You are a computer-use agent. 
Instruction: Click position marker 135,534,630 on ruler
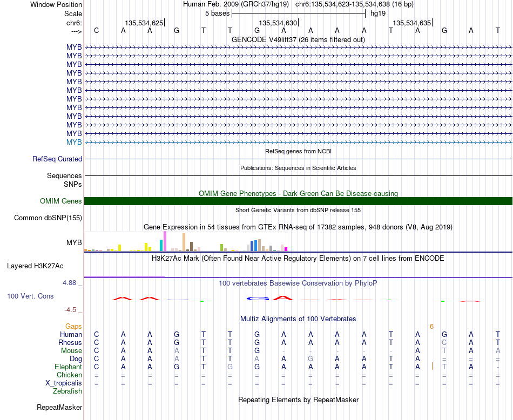[x=278, y=23]
